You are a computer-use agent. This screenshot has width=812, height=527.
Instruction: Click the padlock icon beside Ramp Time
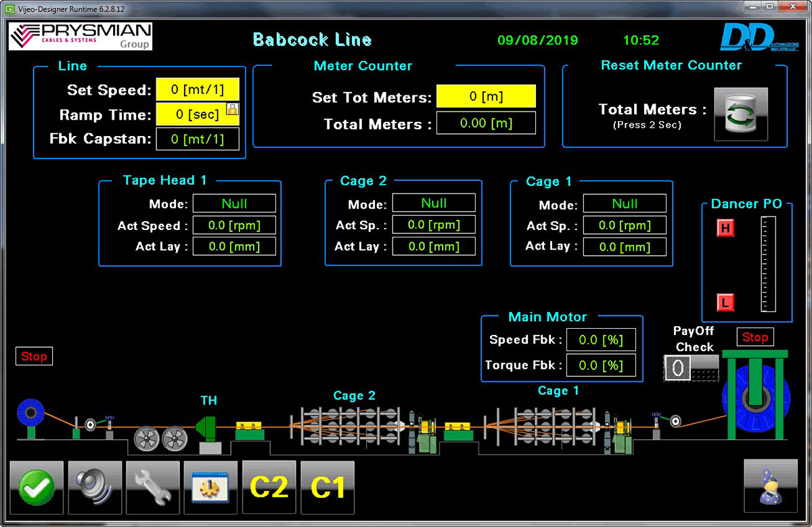[x=232, y=109]
